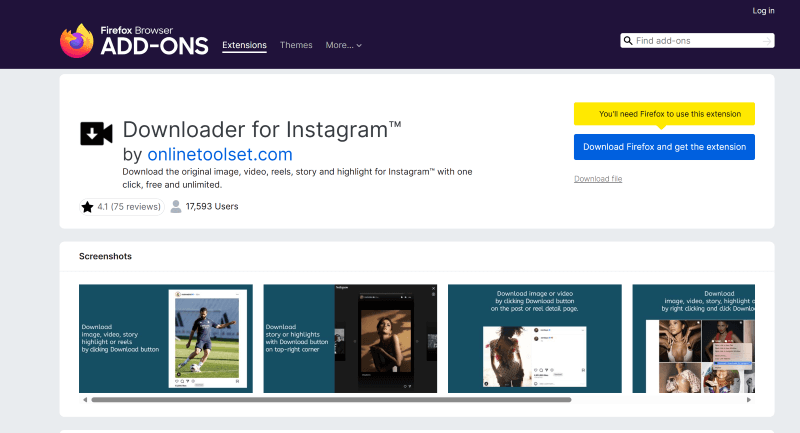Click the Download file link
The height and width of the screenshot is (433, 800).
pos(598,179)
